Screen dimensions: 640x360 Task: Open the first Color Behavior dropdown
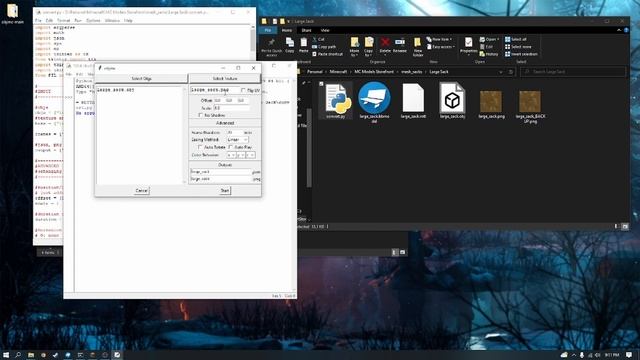pyautogui.click(x=231, y=155)
